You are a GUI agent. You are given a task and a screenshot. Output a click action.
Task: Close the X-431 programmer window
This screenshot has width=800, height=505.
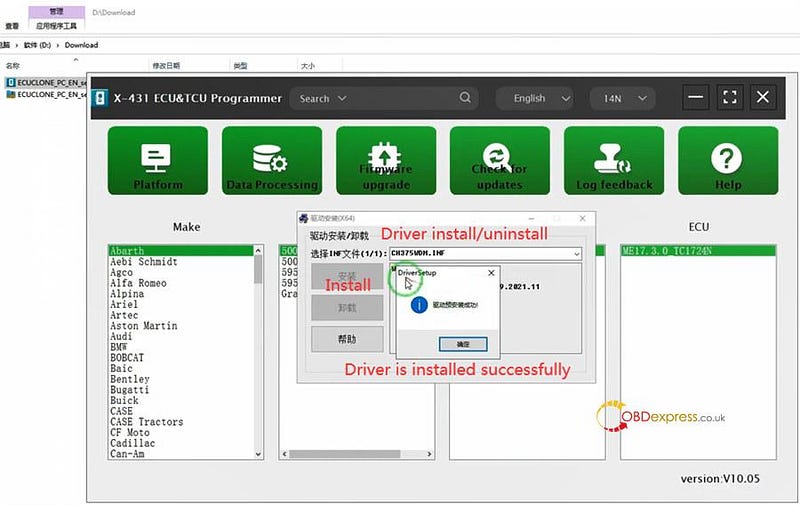pyautogui.click(x=763, y=97)
